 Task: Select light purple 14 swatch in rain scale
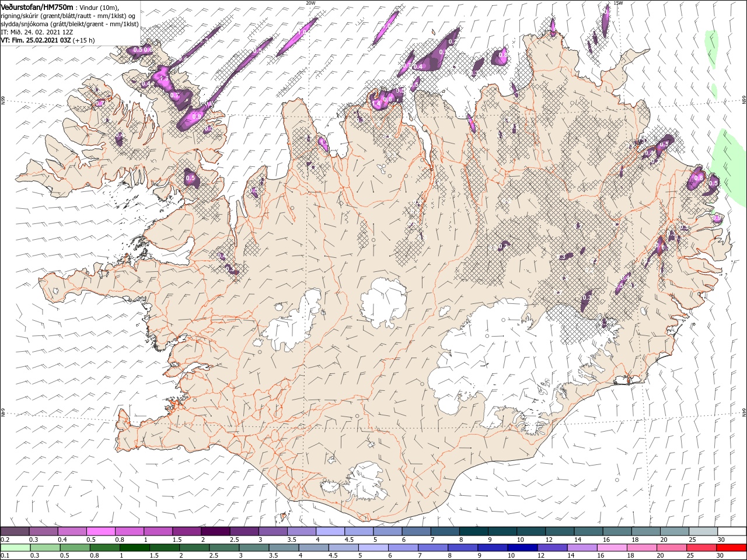[581, 548]
